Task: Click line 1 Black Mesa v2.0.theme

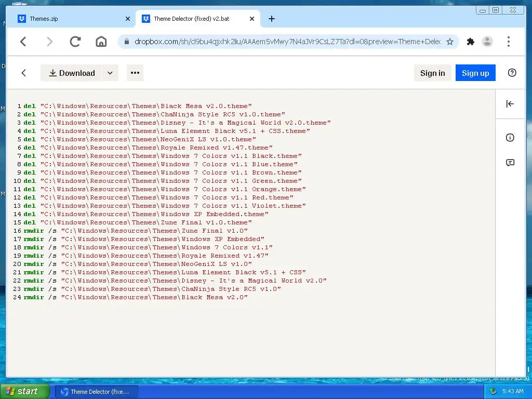Action: coord(138,106)
